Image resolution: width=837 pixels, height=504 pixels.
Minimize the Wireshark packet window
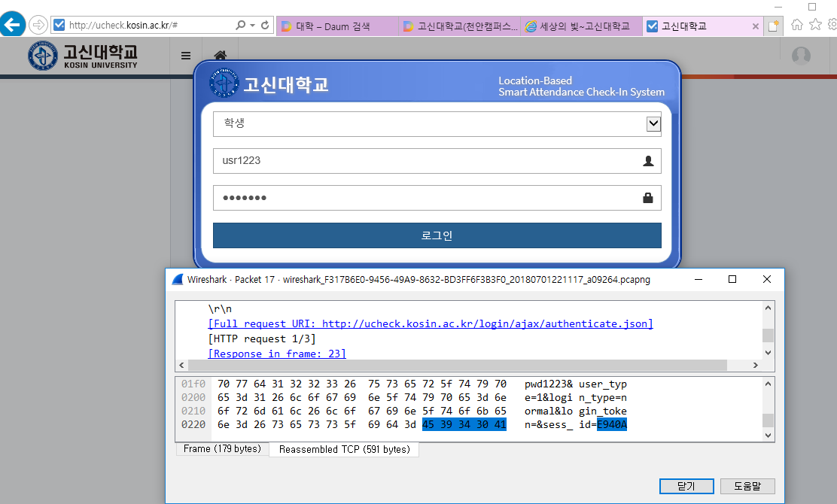pyautogui.click(x=699, y=280)
